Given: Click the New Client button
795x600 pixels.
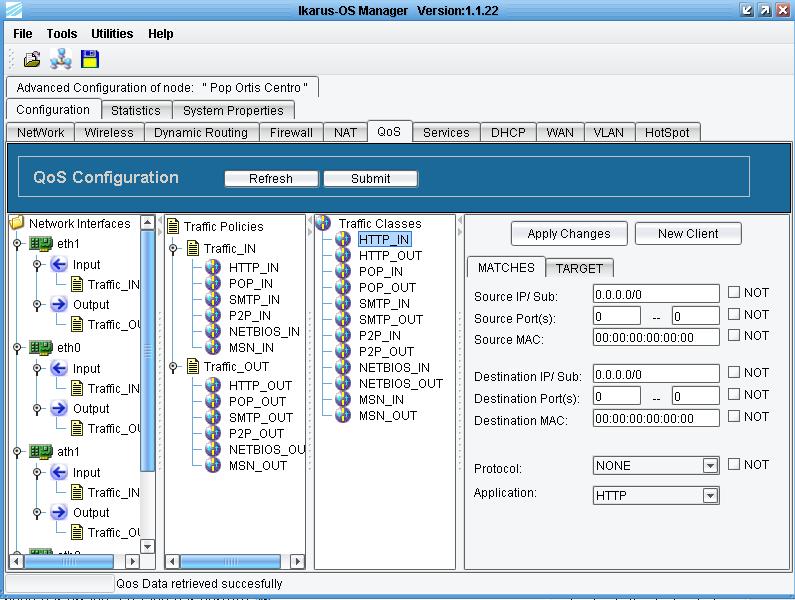Looking at the screenshot, I should click(688, 234).
